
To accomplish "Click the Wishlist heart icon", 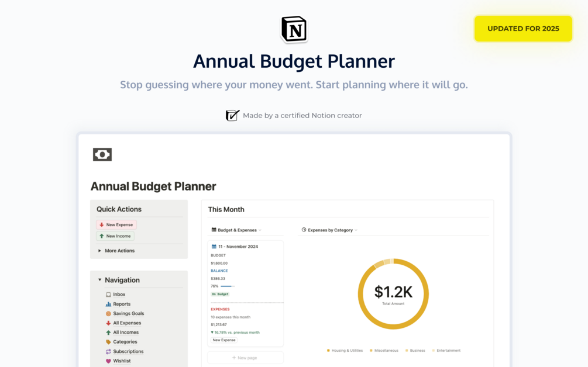I will [108, 361].
